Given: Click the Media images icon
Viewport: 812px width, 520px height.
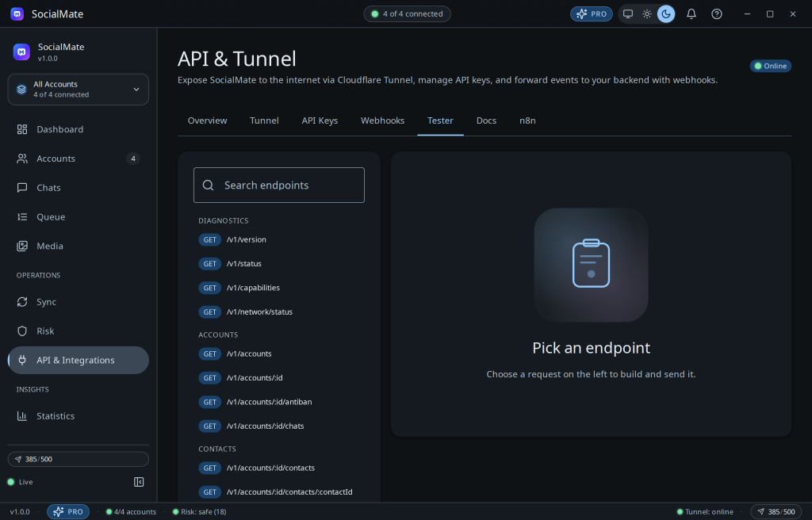Looking at the screenshot, I should coord(22,246).
